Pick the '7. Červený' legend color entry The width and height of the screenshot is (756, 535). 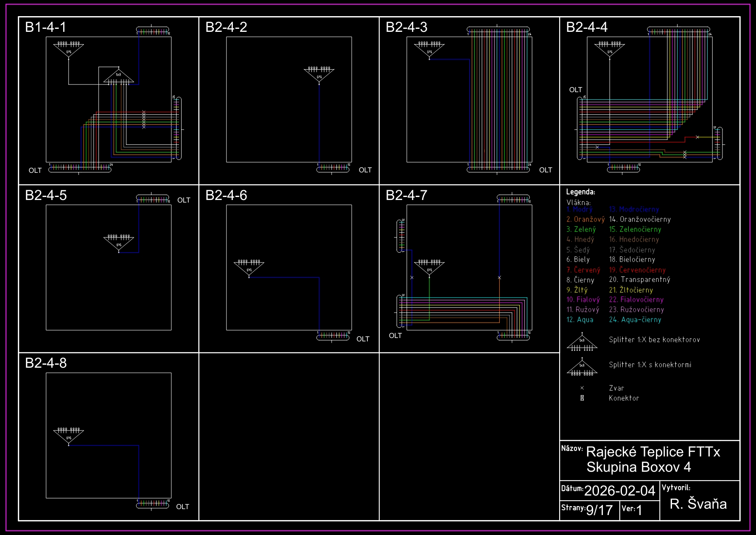click(x=583, y=270)
